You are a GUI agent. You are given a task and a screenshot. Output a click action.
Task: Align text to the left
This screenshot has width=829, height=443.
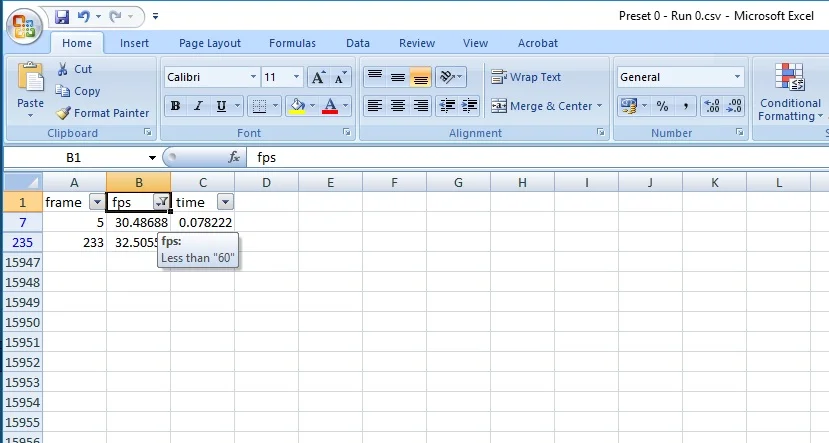click(375, 106)
